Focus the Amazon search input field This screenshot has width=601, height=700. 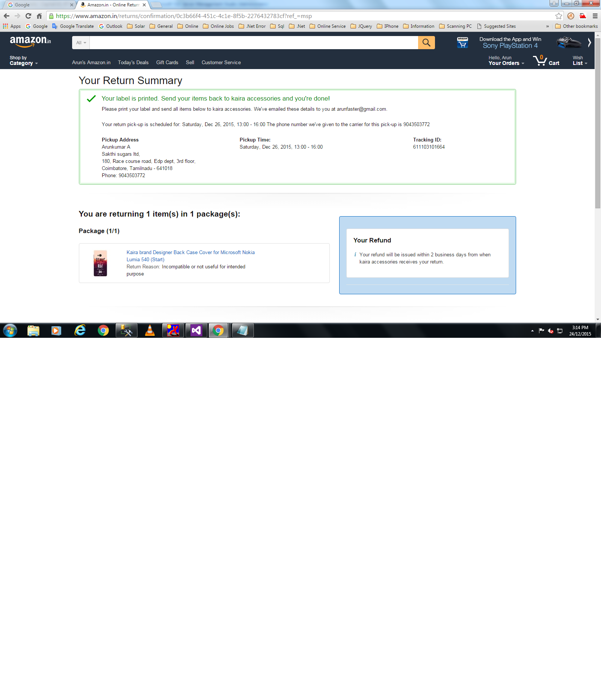tap(254, 42)
